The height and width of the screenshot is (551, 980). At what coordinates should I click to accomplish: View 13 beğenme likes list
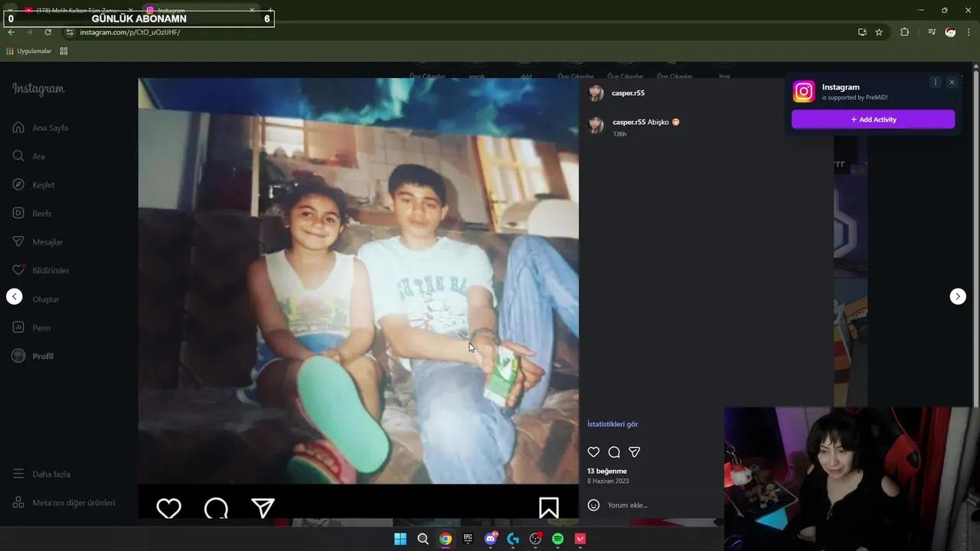[x=607, y=471]
